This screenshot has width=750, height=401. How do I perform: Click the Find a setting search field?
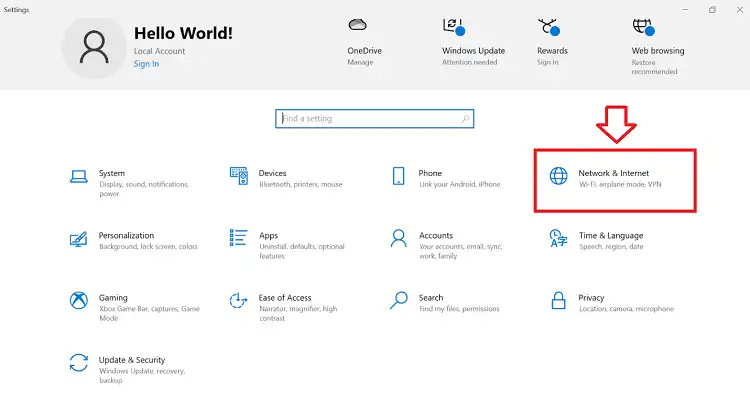[375, 119]
